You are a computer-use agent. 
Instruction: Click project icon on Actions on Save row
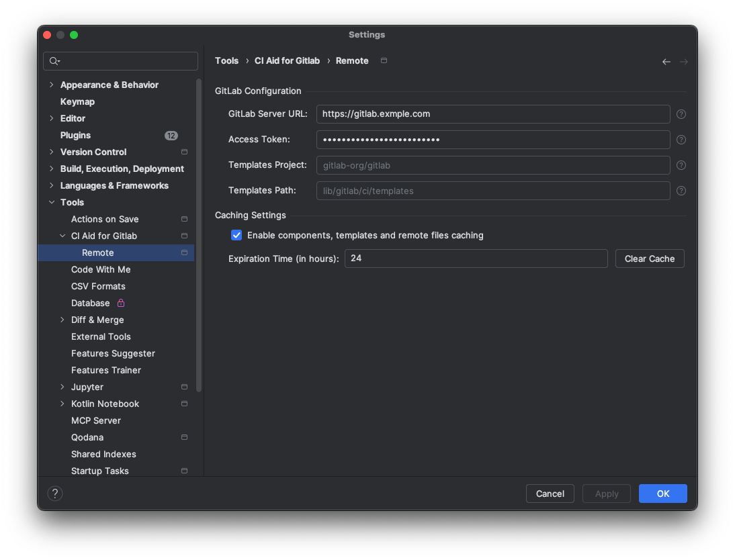(x=184, y=219)
